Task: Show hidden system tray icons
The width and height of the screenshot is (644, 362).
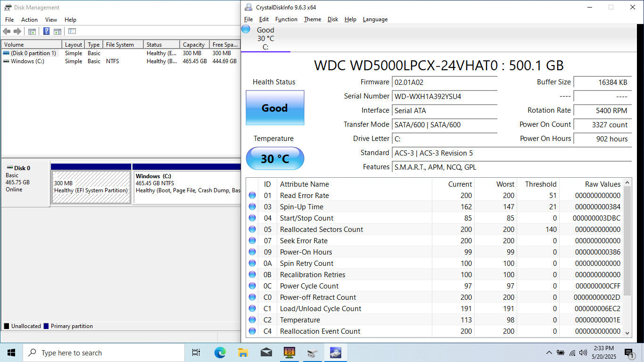Action: tap(549, 353)
